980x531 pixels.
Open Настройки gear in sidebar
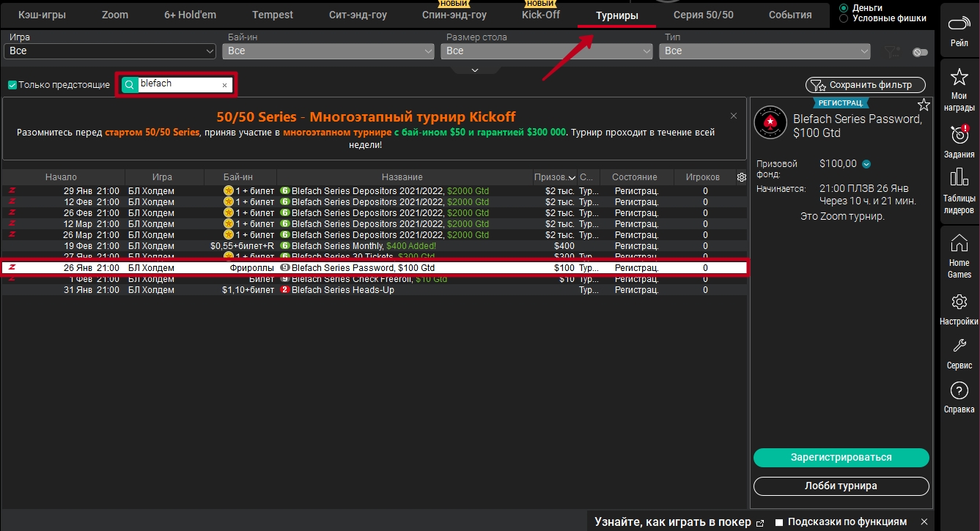tap(959, 310)
